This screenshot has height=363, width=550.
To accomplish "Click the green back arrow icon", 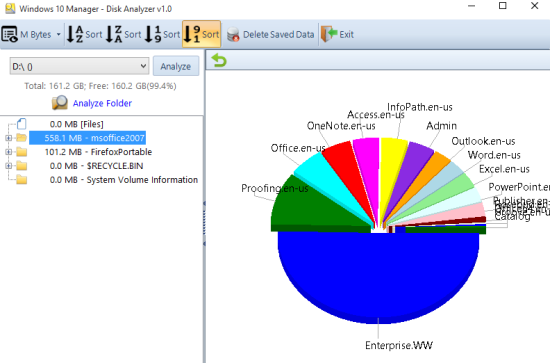I will [x=219, y=60].
